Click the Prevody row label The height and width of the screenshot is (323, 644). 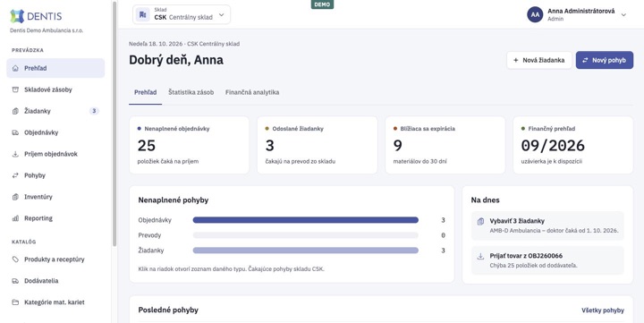149,235
